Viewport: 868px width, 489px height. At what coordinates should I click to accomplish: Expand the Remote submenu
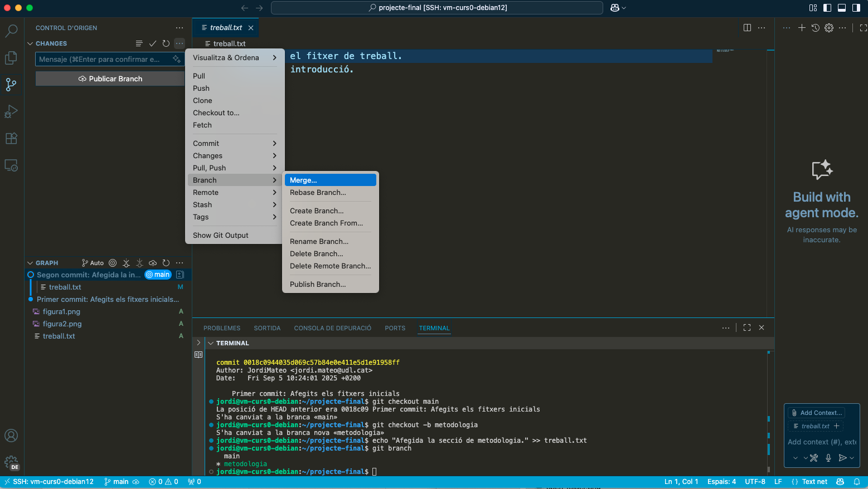(235, 192)
